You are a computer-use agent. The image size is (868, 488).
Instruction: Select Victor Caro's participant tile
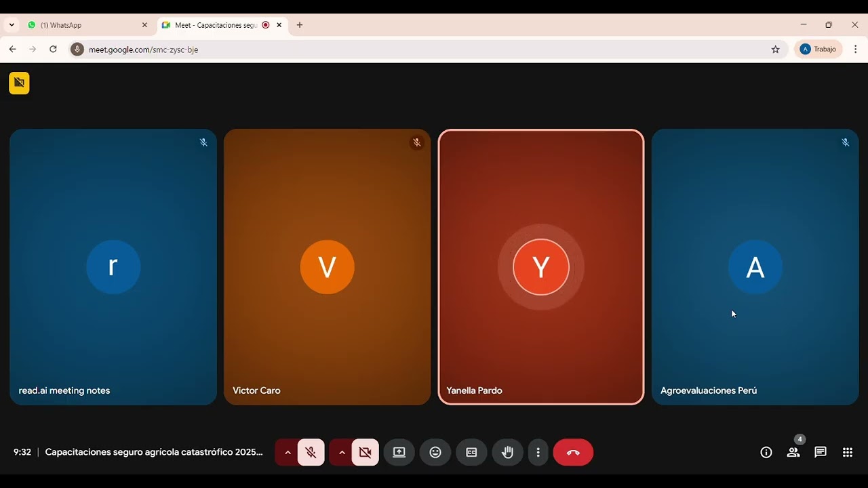(x=327, y=267)
